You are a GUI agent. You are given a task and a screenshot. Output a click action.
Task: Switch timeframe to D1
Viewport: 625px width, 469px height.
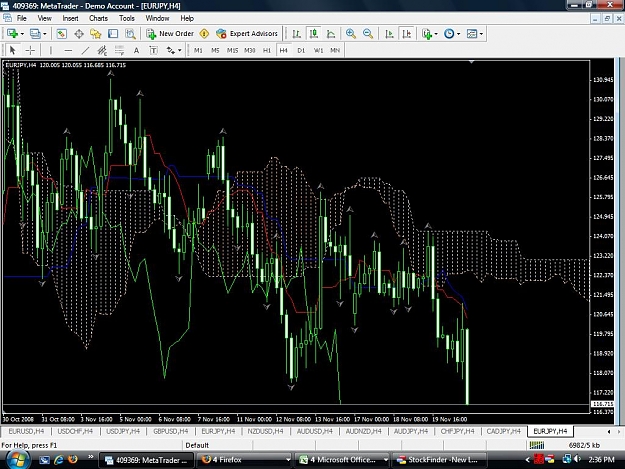[301, 50]
